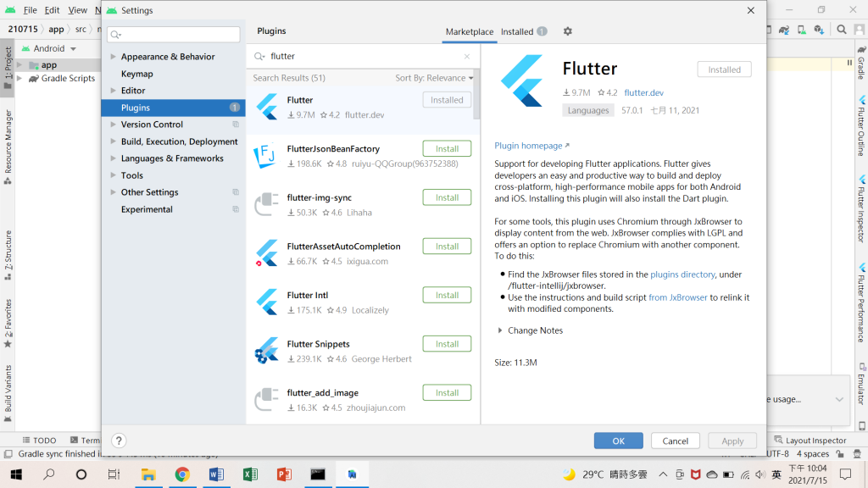Click the flutter-img-sync plug icon
868x488 pixels.
point(266,204)
